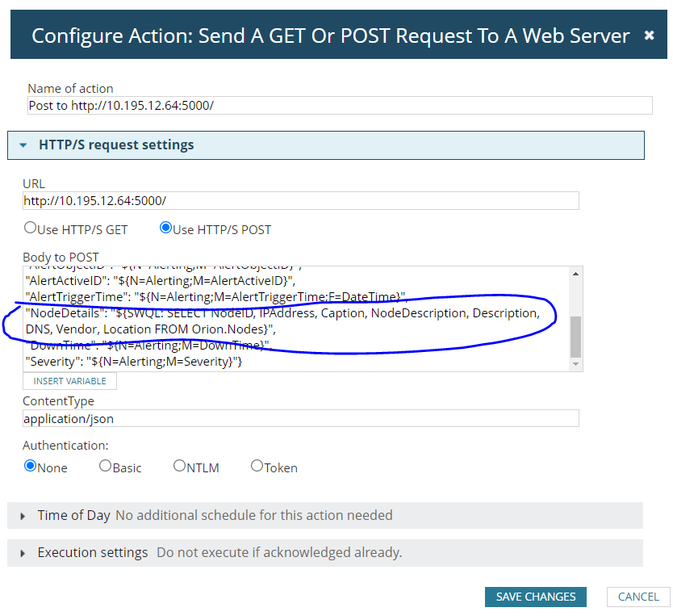Click the ContentType input field
673x616 pixels.
click(x=301, y=418)
